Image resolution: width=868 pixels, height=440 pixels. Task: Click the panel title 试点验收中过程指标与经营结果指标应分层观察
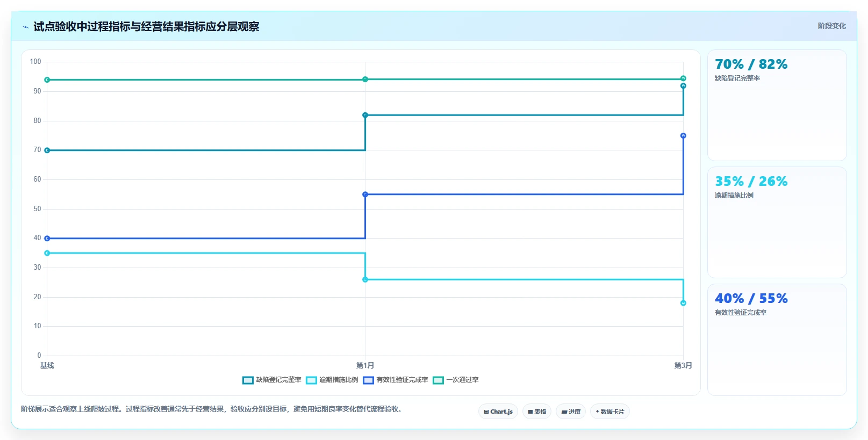[x=146, y=26]
